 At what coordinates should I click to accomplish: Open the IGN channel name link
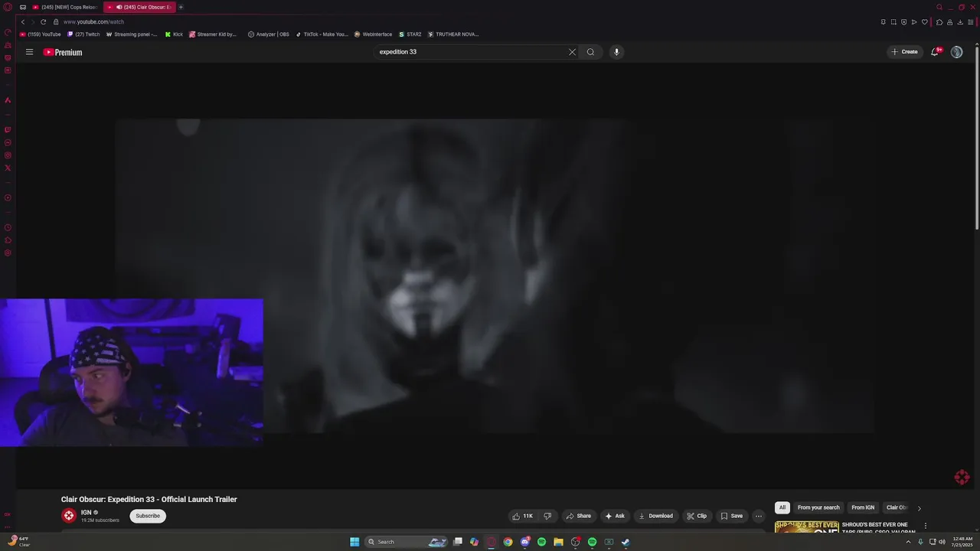[x=86, y=512]
